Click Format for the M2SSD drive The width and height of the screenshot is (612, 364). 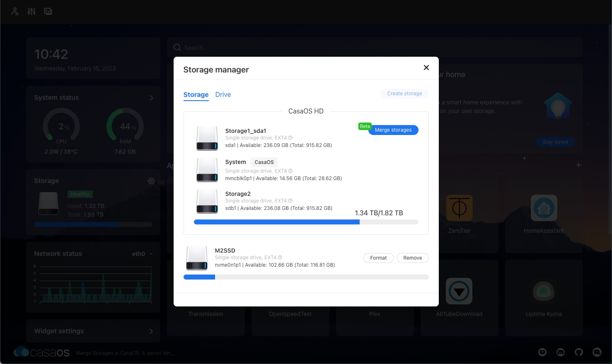(378, 258)
